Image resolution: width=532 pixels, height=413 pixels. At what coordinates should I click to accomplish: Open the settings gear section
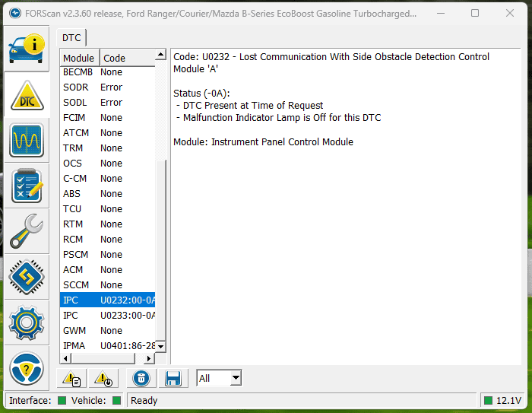pyautogui.click(x=27, y=322)
